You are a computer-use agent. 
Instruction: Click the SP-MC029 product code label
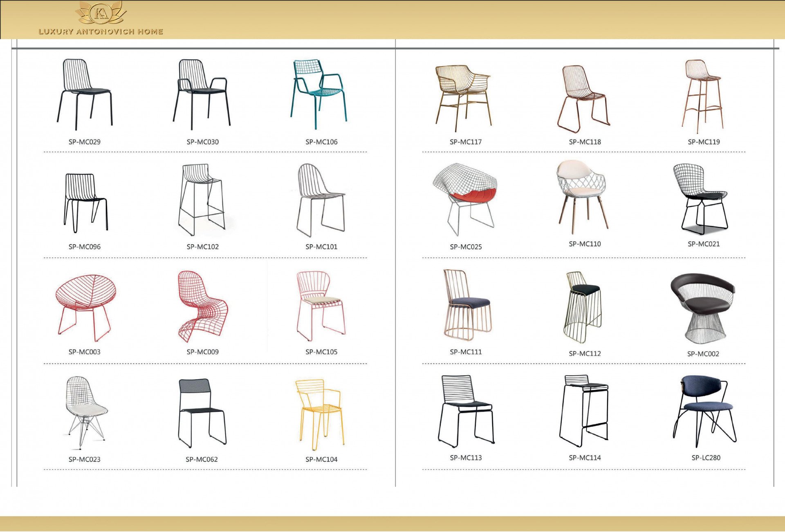pyautogui.click(x=85, y=142)
